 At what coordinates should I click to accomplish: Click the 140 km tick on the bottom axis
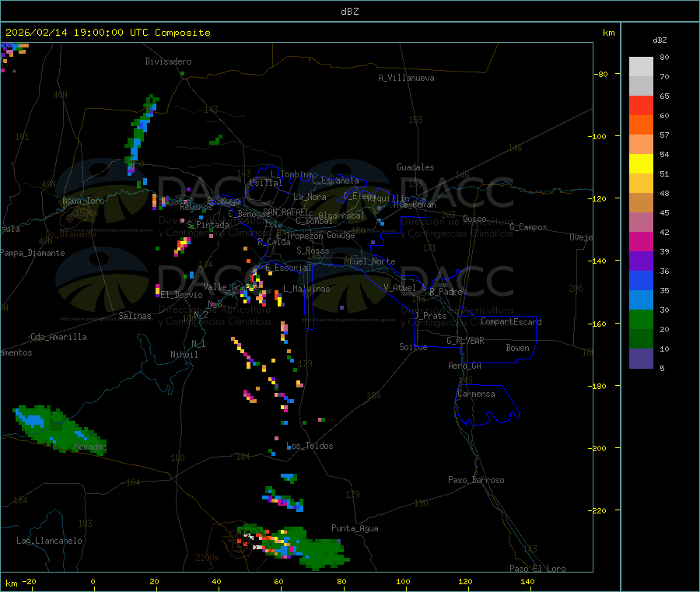coord(527,581)
